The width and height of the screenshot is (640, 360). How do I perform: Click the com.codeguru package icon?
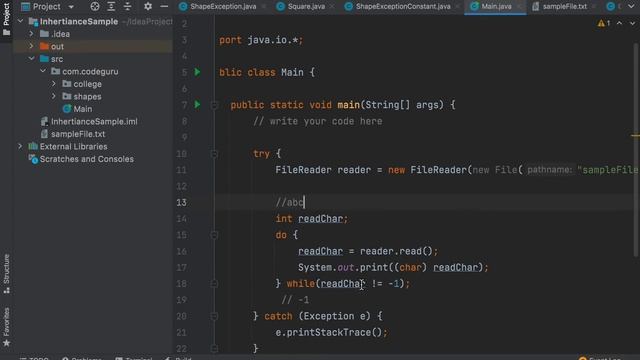(x=56, y=71)
